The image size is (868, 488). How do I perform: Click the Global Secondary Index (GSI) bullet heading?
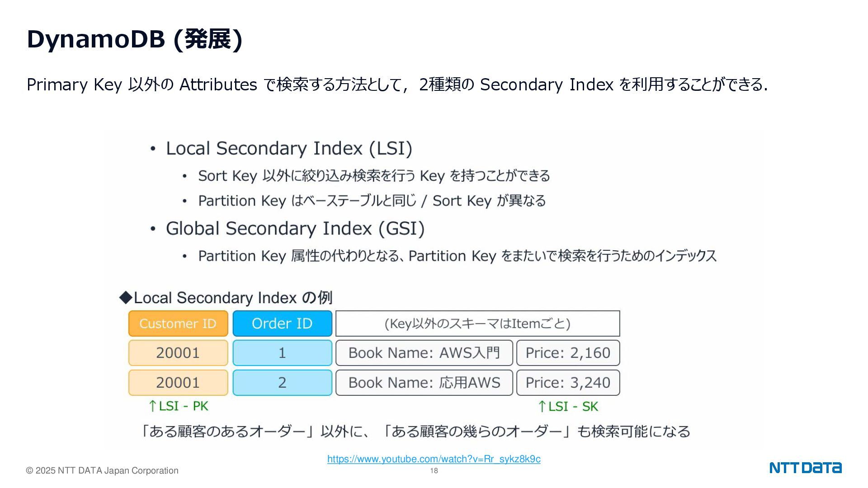point(295,229)
